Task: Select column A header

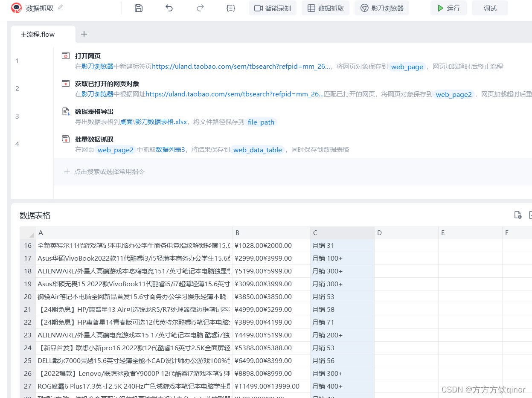Action: 135,233
